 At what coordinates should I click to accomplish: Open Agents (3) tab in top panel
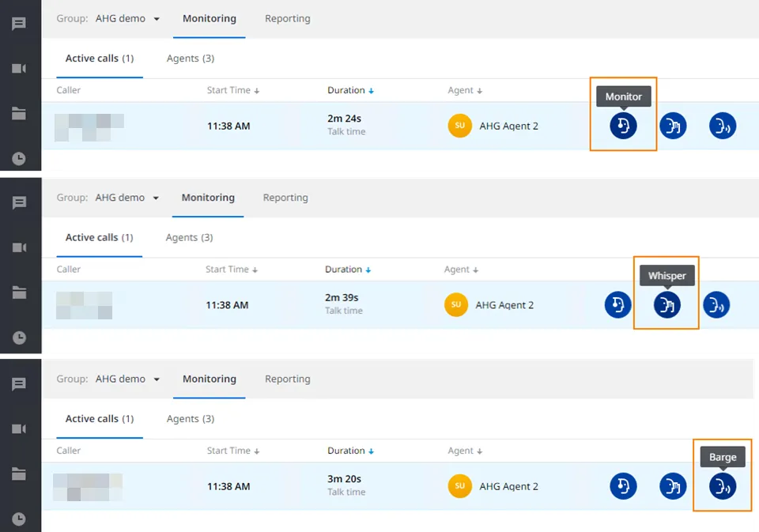[191, 58]
